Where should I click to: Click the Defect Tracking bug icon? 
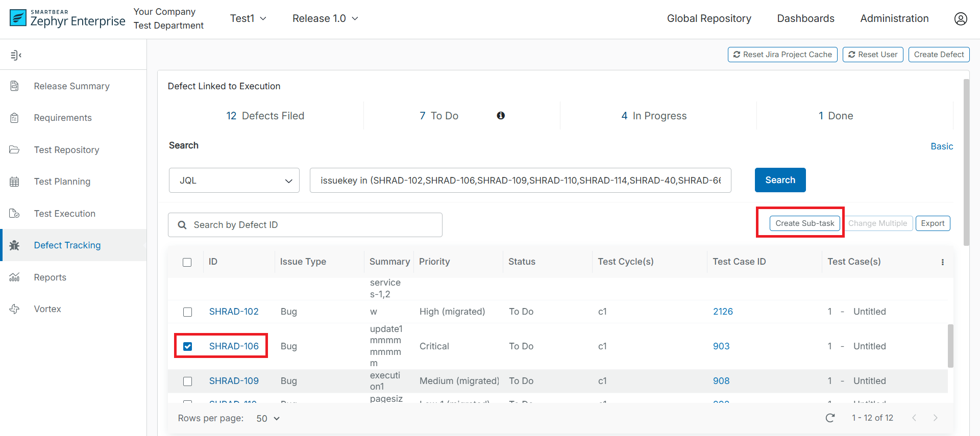[14, 245]
